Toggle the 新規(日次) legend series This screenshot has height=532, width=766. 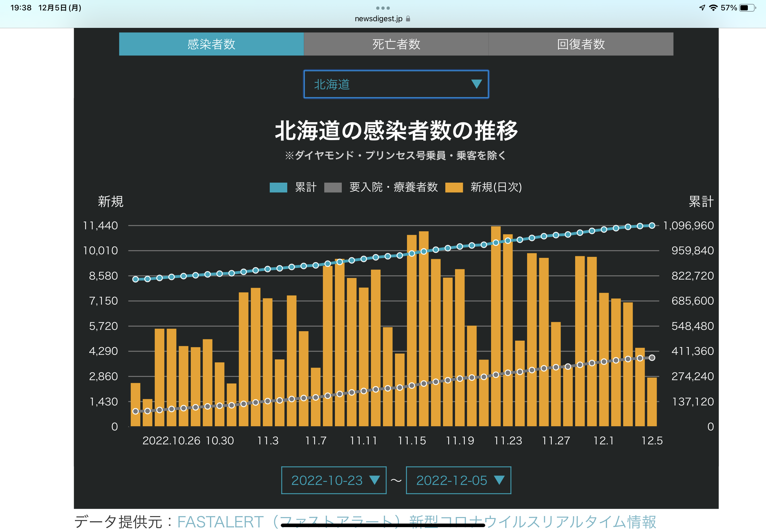click(484, 187)
